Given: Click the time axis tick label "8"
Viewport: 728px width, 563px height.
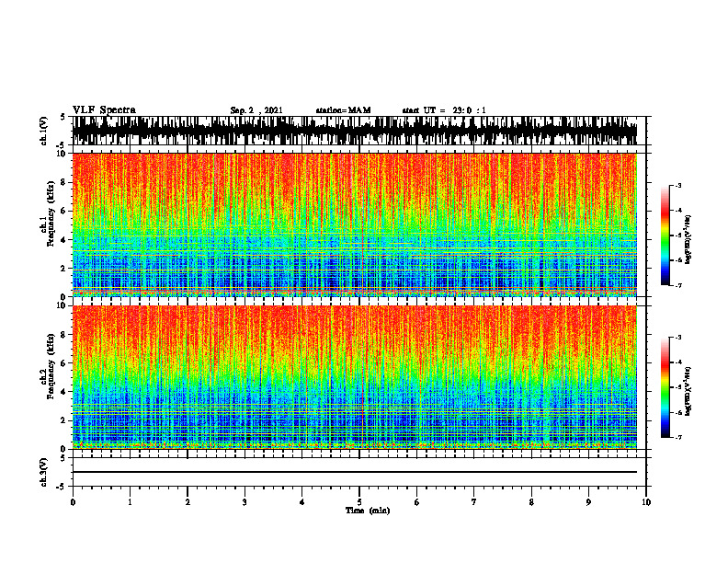Looking at the screenshot, I should (531, 502).
